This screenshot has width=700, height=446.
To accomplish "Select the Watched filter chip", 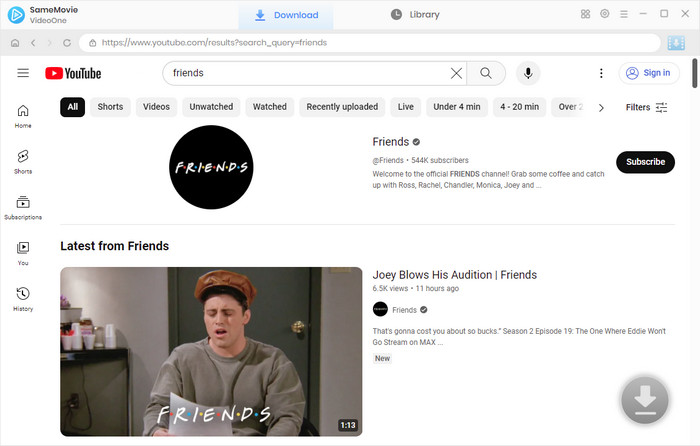I will 270,107.
